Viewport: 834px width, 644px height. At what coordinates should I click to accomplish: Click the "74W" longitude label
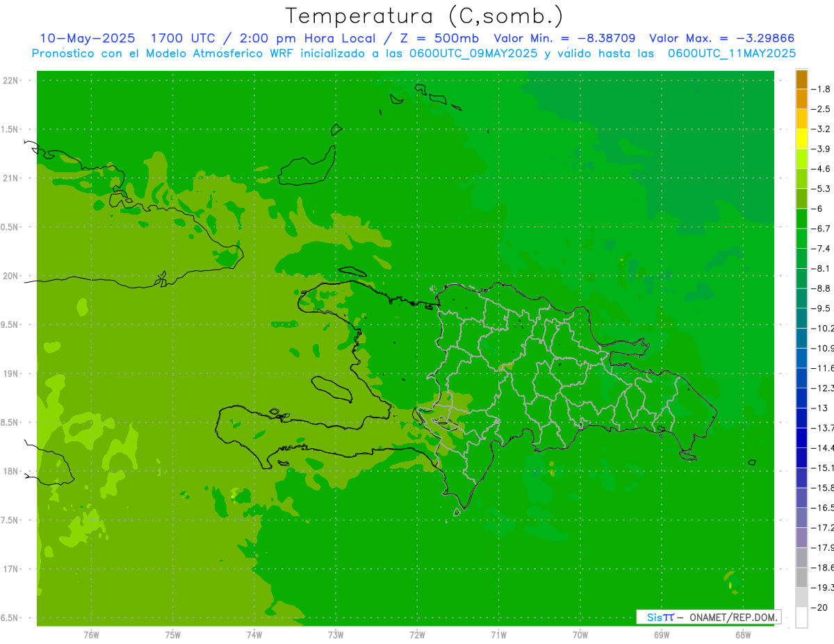coord(254,634)
